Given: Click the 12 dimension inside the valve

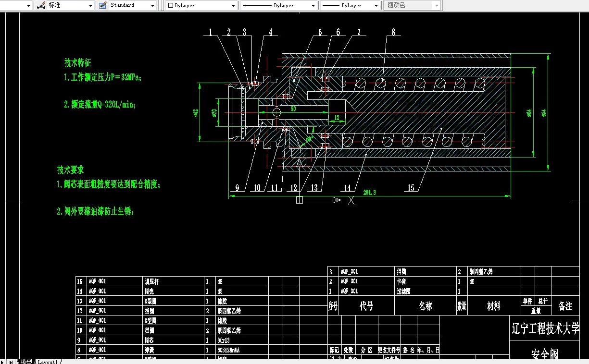Looking at the screenshot, I should pos(336,117).
